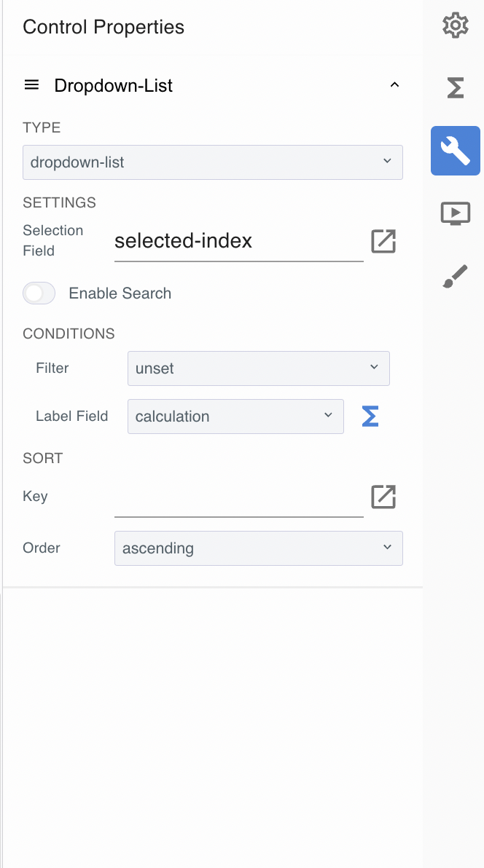Select the wrench properties tab
Screen dimensions: 484x868
456,151
